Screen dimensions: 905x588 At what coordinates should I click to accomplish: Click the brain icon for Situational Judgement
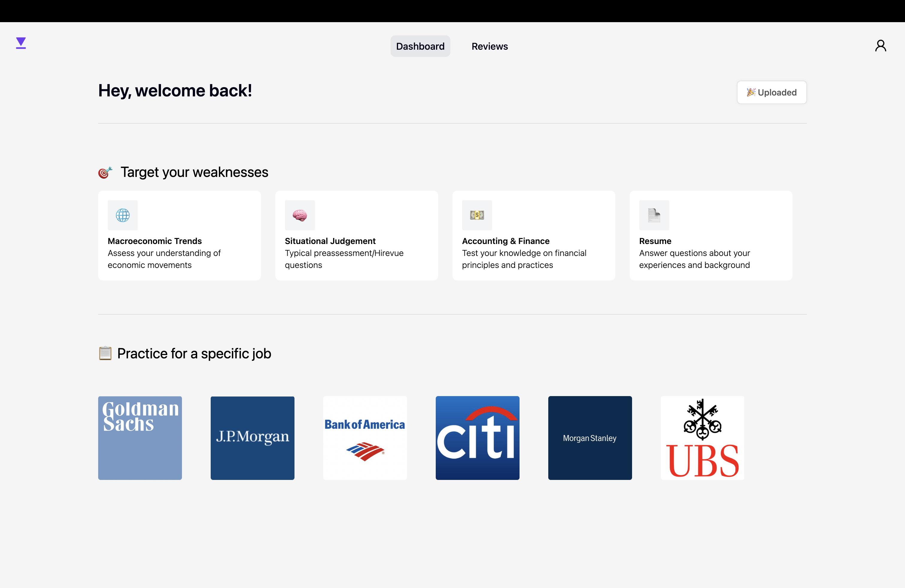(x=300, y=215)
